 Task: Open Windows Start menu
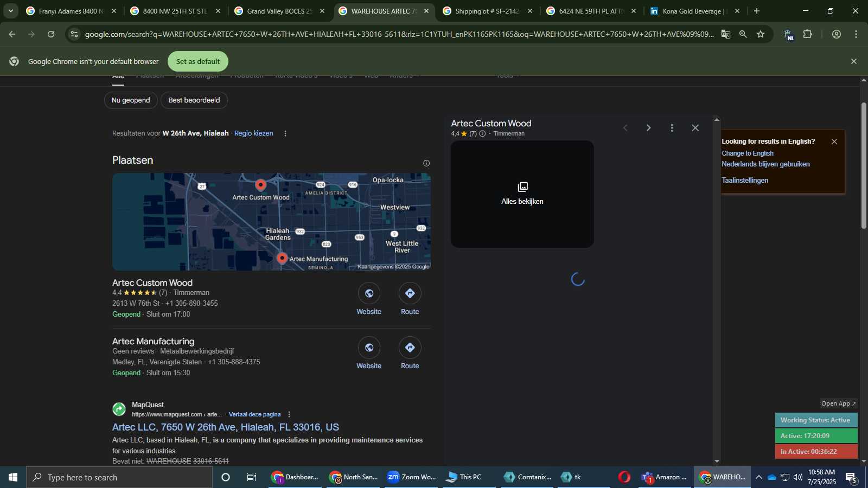[13, 477]
